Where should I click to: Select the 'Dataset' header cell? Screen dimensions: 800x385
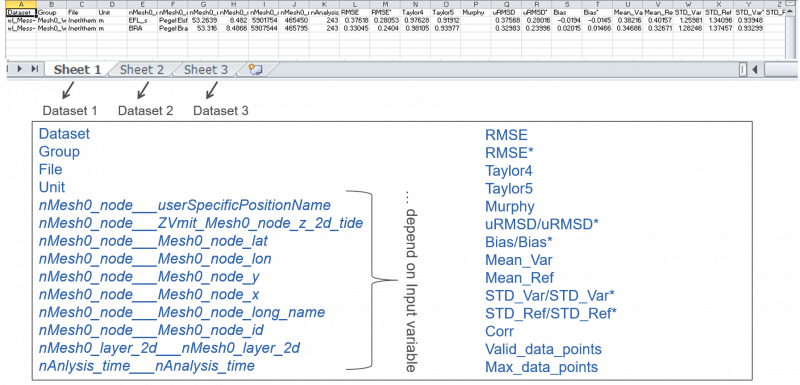tap(21, 11)
